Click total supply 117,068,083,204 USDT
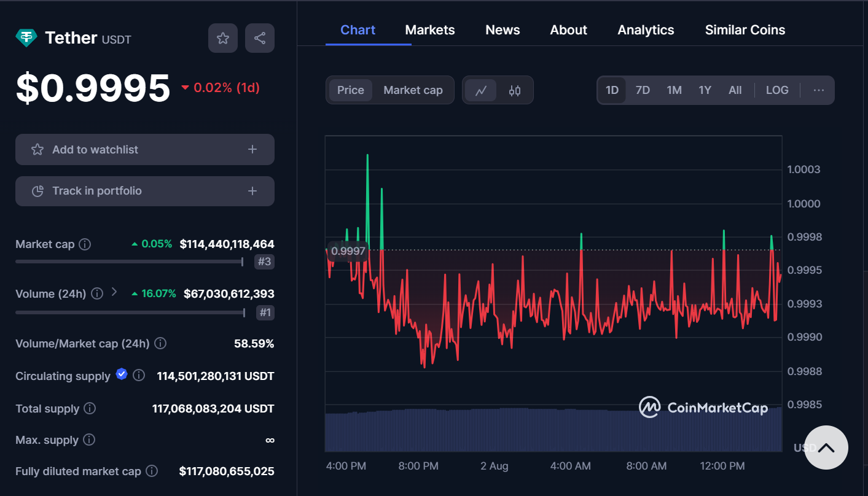Screen dimensions: 868x496 click(213, 408)
